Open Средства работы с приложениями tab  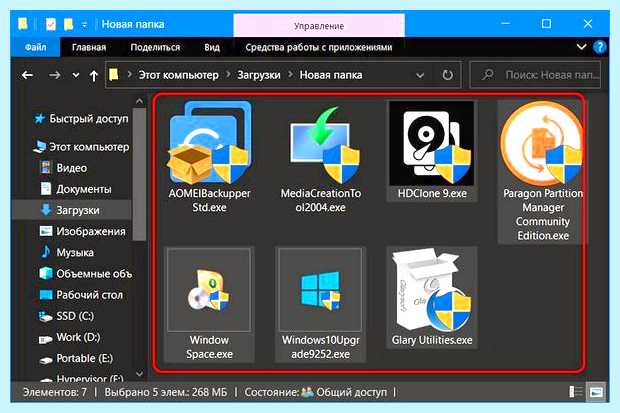(319, 47)
